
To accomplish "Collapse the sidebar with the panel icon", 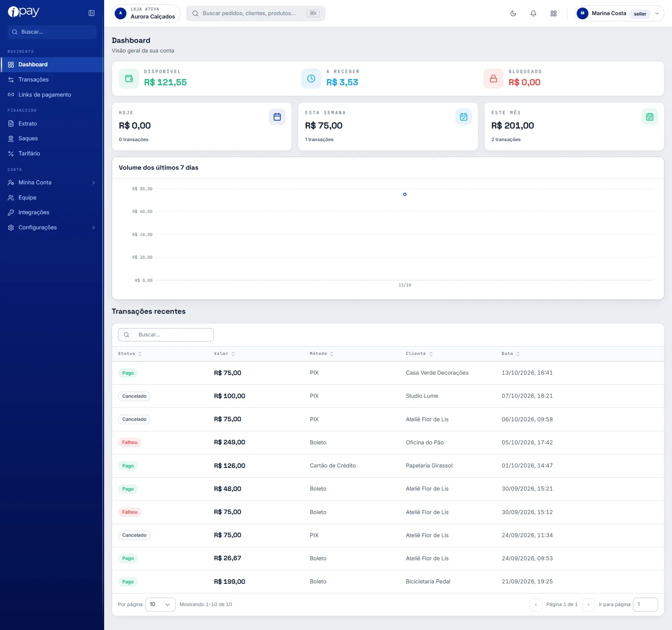I will pos(92,13).
